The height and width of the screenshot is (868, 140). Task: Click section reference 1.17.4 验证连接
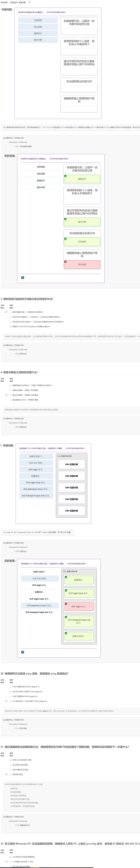(x=21, y=728)
